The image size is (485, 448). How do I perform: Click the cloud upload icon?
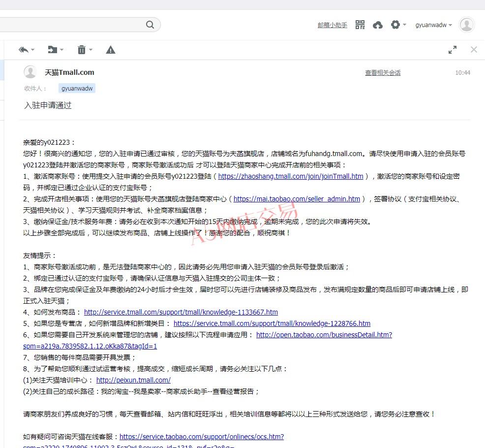tap(378, 25)
